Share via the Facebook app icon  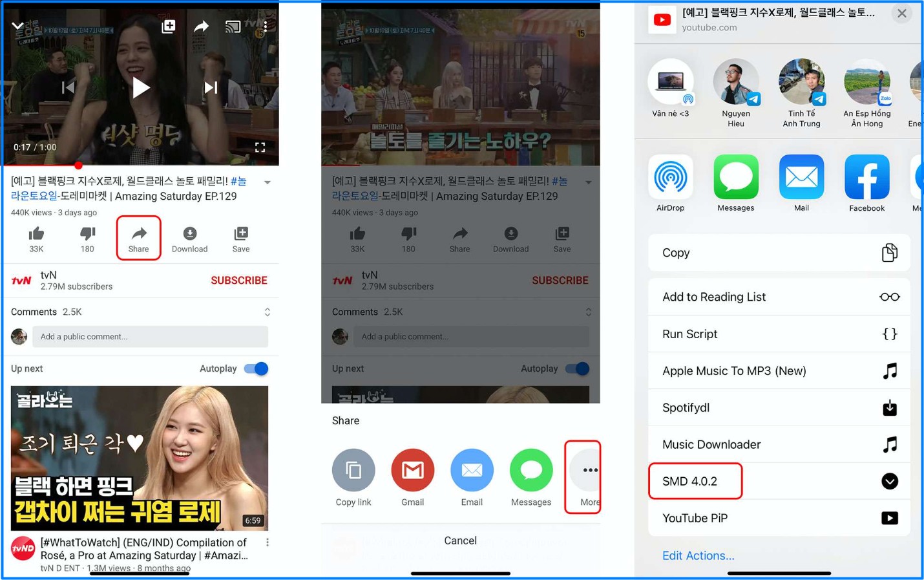(866, 177)
